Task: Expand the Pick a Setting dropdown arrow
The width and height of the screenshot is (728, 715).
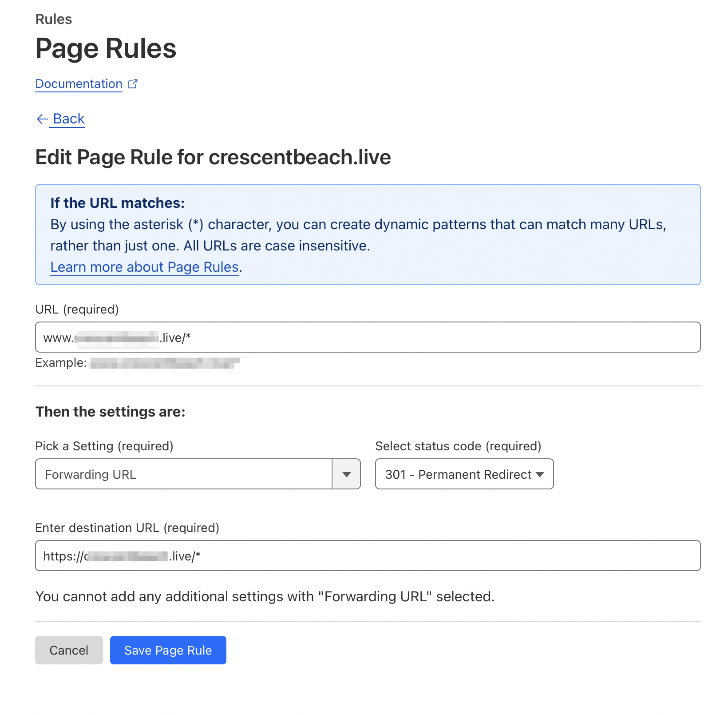Action: click(x=346, y=474)
